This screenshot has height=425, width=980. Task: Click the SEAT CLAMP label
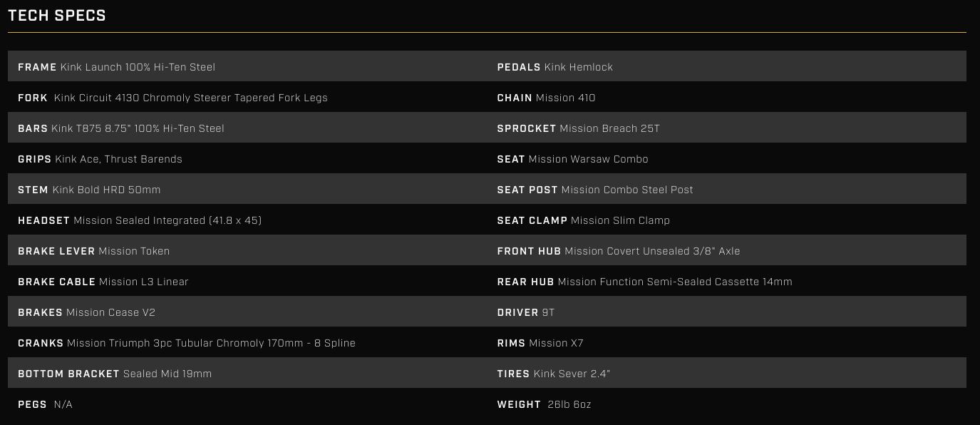[x=532, y=220]
